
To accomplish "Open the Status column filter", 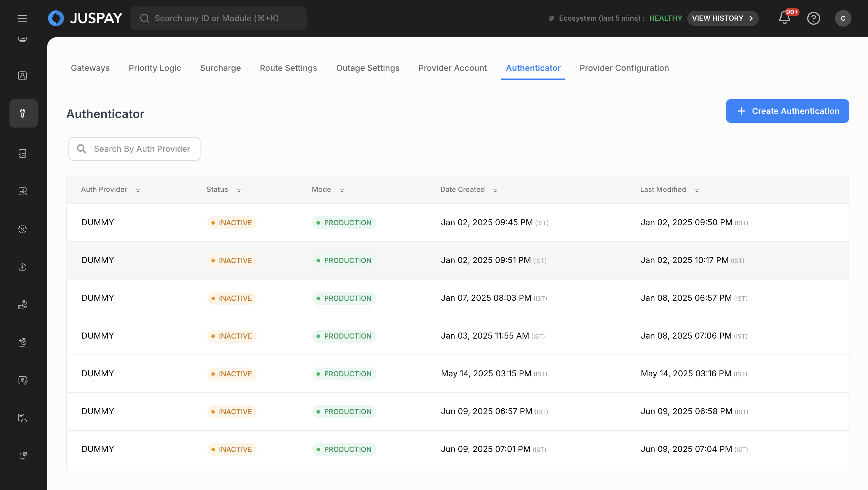I will [239, 190].
